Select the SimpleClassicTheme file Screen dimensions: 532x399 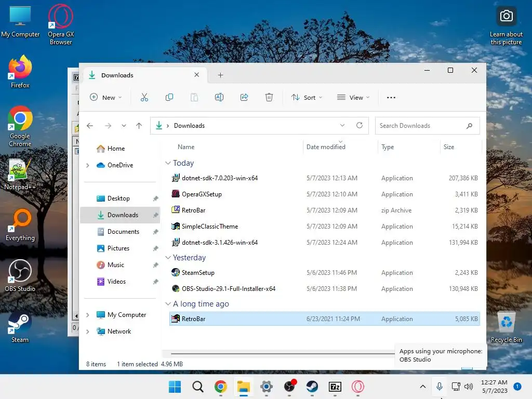pyautogui.click(x=324, y=227)
